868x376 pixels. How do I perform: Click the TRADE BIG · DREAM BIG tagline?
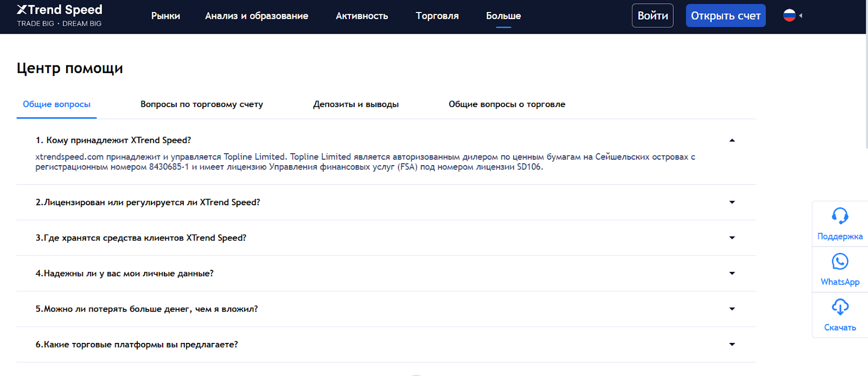tap(59, 23)
